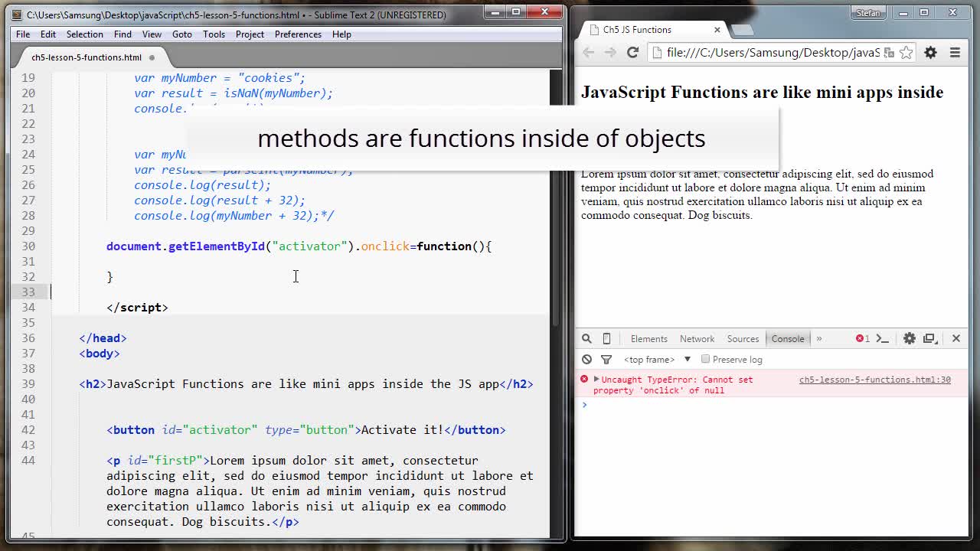
Task: Click the console input prompt
Action: click(771, 405)
